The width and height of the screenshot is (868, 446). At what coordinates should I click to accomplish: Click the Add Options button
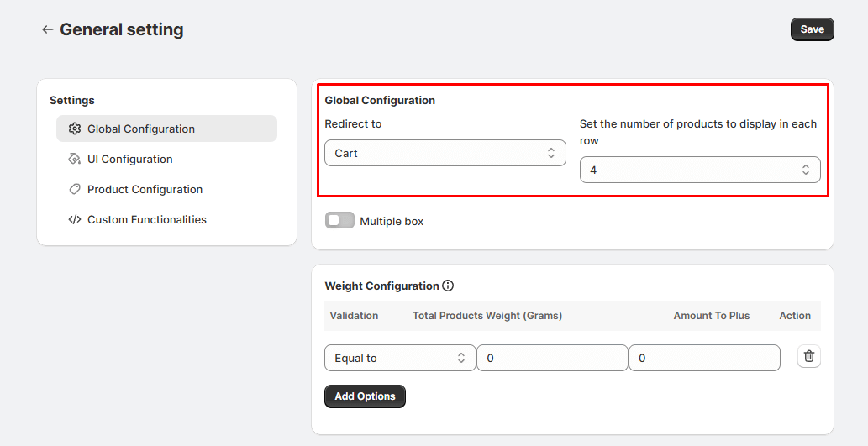pyautogui.click(x=365, y=396)
